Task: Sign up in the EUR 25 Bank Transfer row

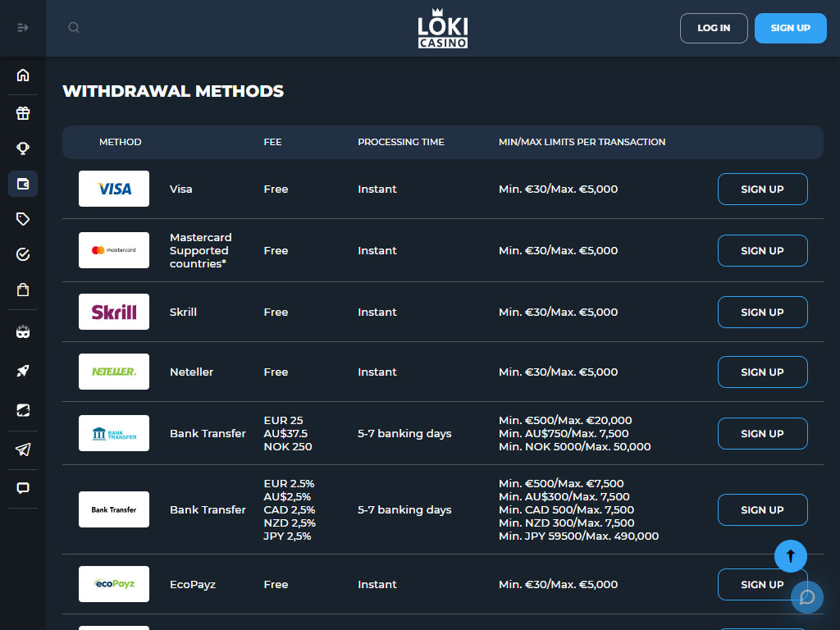Action: click(762, 433)
